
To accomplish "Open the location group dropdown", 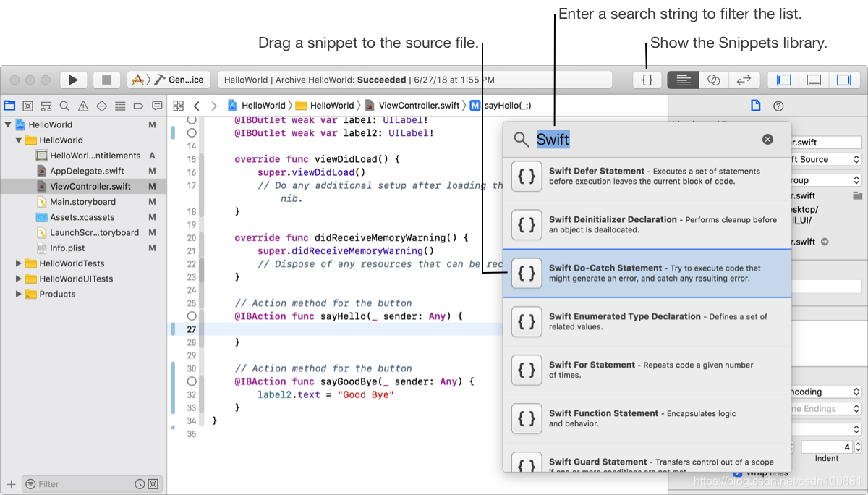I will pyautogui.click(x=826, y=180).
